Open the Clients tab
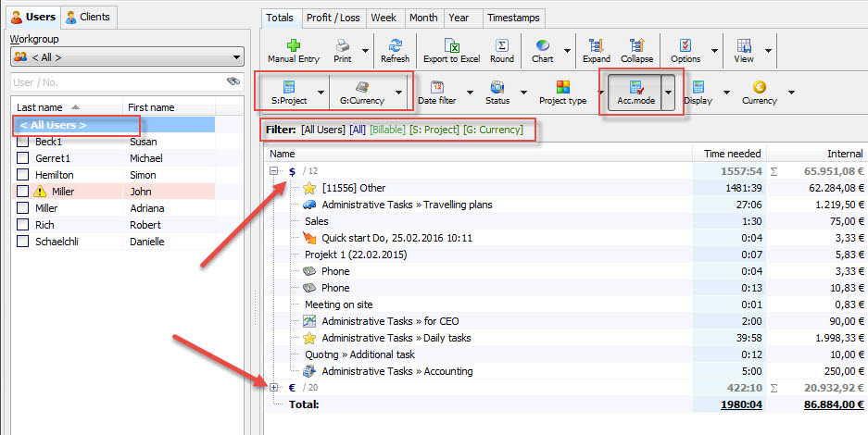The width and height of the screenshot is (868, 435). click(89, 18)
